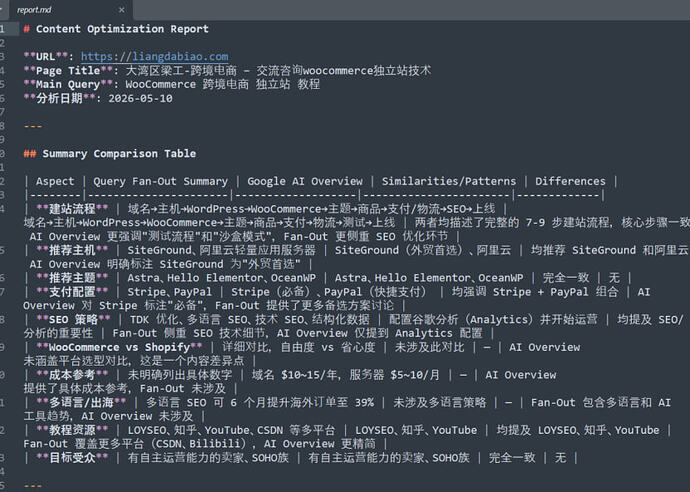Viewport: 690px width, 492px height.
Task: Click the **WooCommerce vs Shopify** row label
Action: (119, 347)
